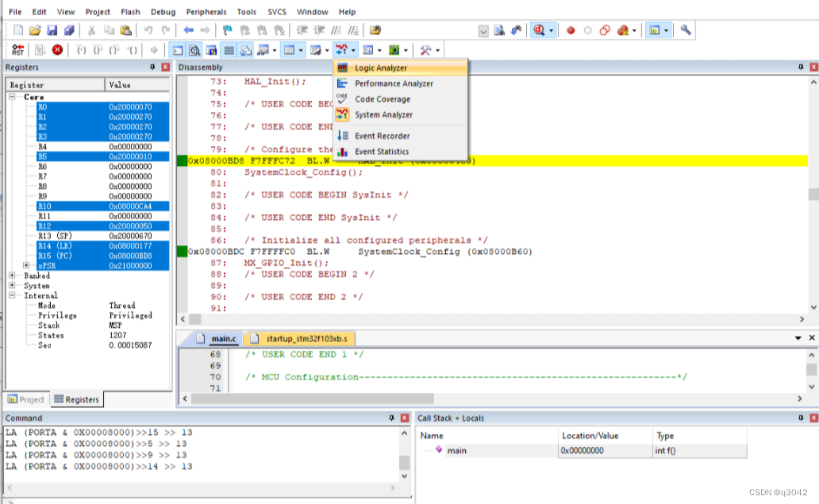Click the Step Out icon
The image size is (819, 504).
pyautogui.click(x=114, y=50)
